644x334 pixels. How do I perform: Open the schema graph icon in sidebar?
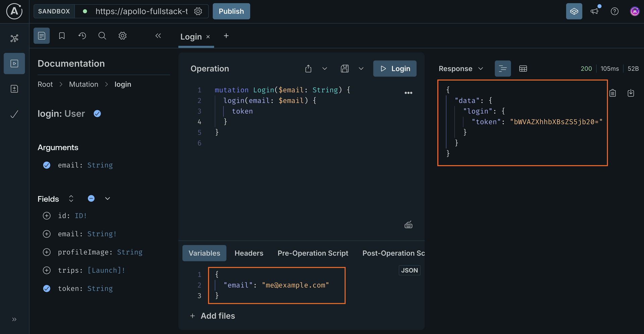(14, 38)
